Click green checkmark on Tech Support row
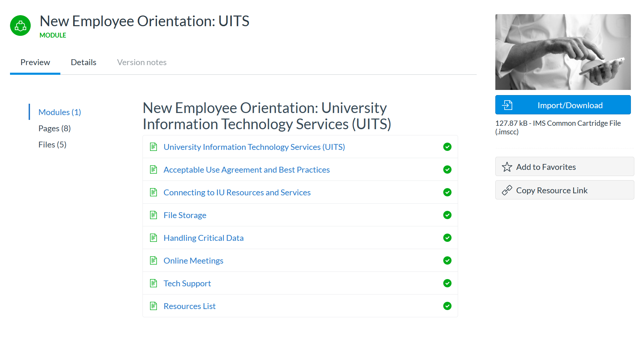The height and width of the screenshot is (339, 644). pos(447,283)
